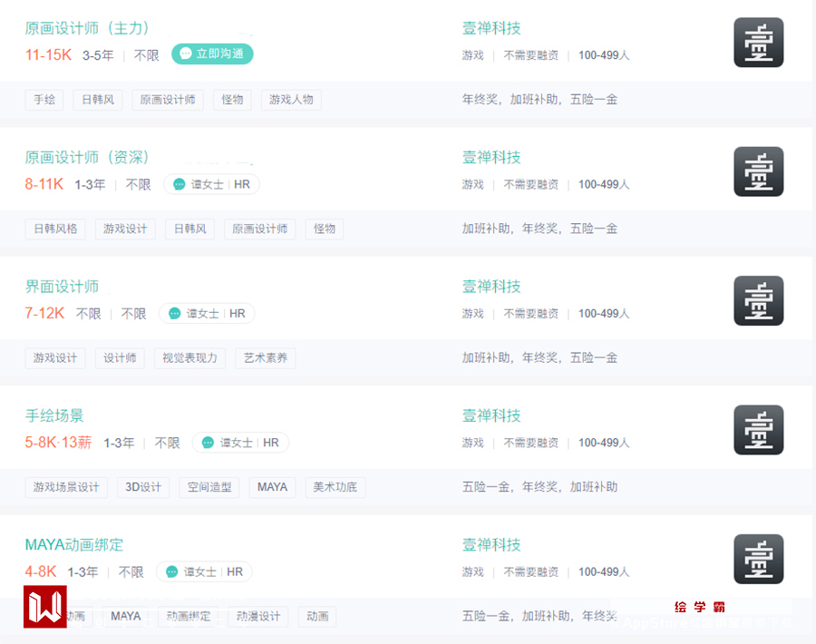Open the 手绘场景 job posting
Image resolution: width=816 pixels, height=644 pixels.
[x=54, y=416]
